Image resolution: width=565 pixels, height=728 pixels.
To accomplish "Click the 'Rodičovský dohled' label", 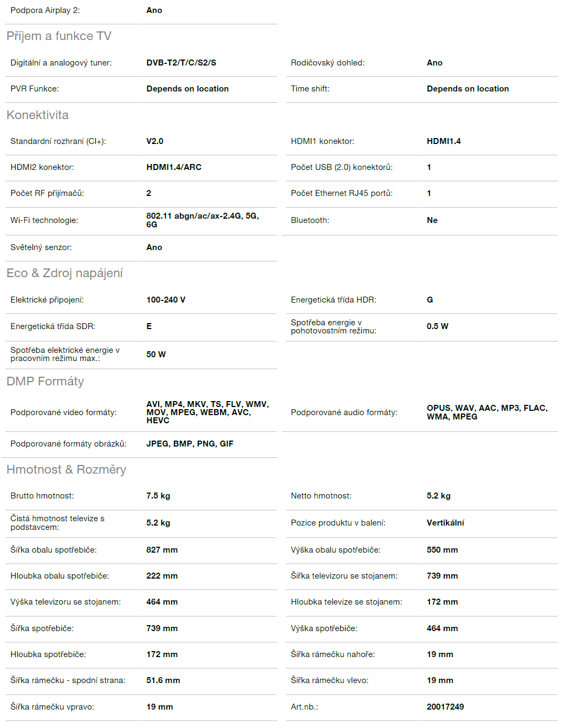I will pos(327,63).
